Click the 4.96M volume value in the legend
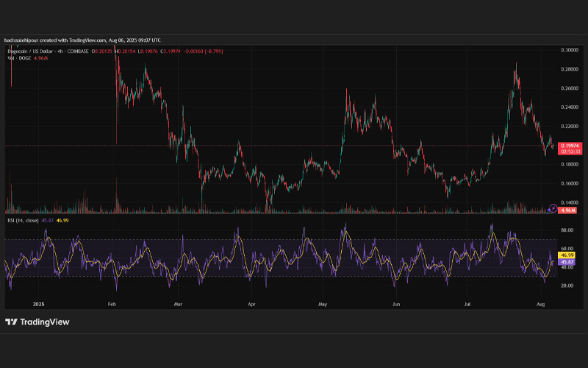The height and width of the screenshot is (368, 588). (x=41, y=58)
